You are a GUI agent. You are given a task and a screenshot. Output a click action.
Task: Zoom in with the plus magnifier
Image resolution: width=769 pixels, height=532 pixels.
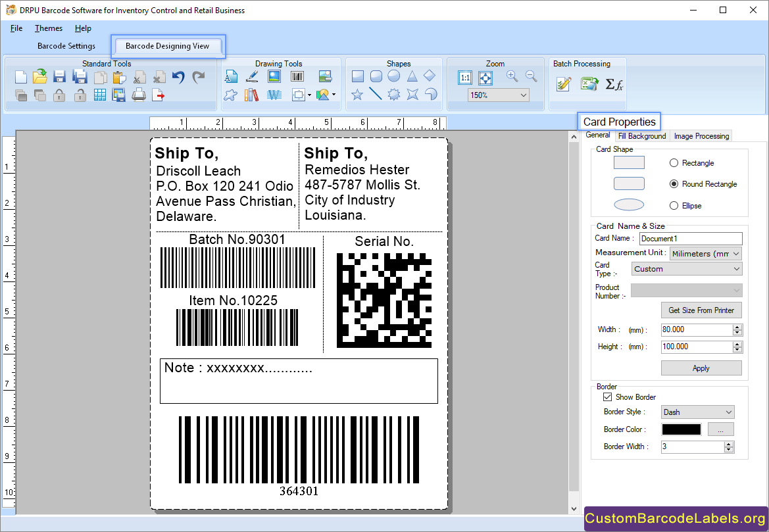click(512, 76)
